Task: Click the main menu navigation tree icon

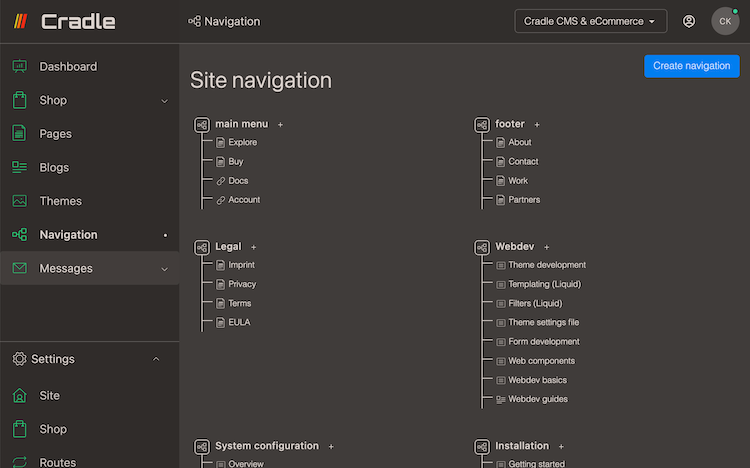Action: coord(202,124)
